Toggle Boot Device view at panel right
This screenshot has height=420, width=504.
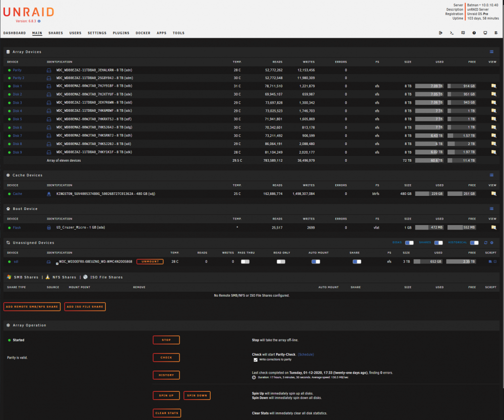click(491, 208)
